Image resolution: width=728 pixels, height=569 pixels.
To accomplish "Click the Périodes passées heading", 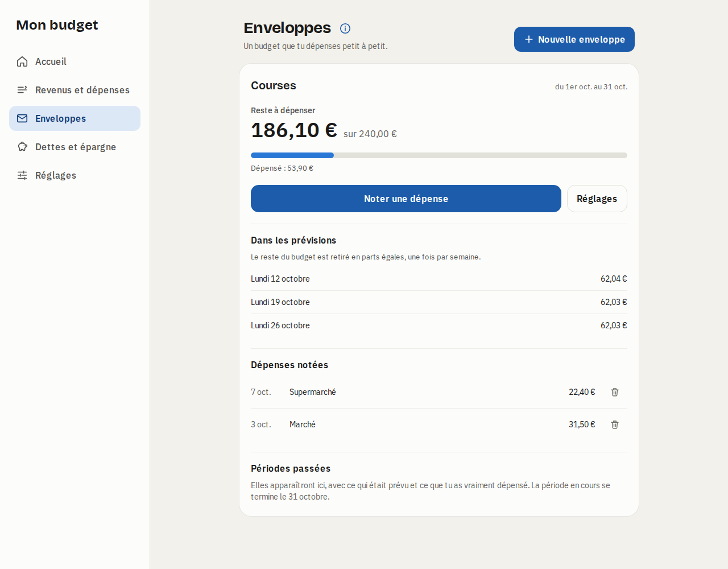I will tap(291, 468).
